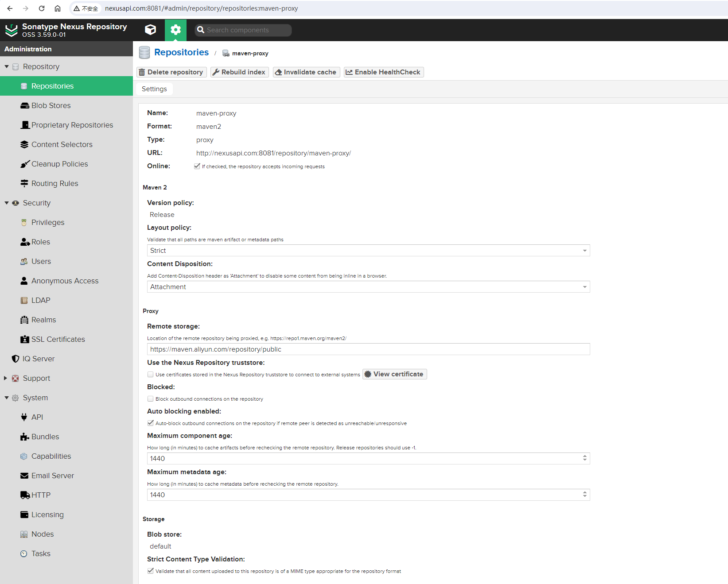The image size is (728, 584).
Task: Click the browser back arrow
Action: pos(10,8)
